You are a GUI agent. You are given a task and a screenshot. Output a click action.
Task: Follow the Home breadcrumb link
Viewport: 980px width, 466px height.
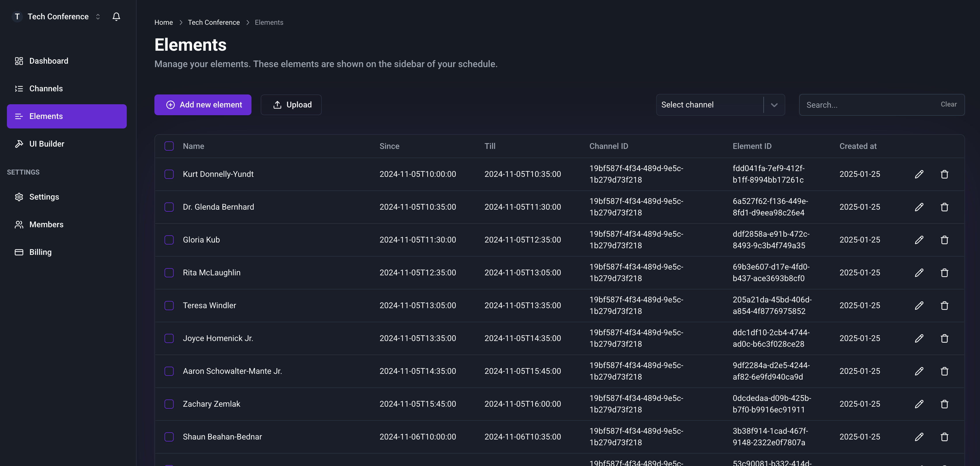coord(164,22)
